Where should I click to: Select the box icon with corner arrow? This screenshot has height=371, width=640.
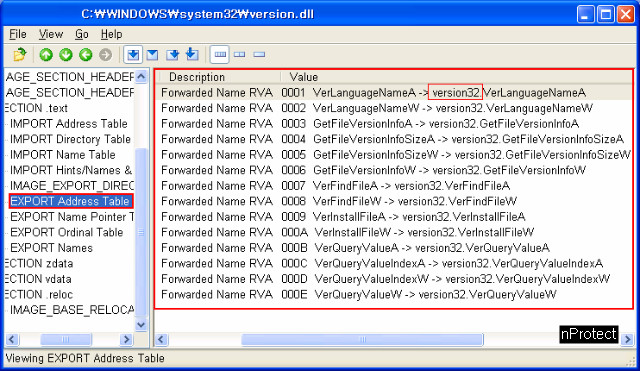[172, 54]
